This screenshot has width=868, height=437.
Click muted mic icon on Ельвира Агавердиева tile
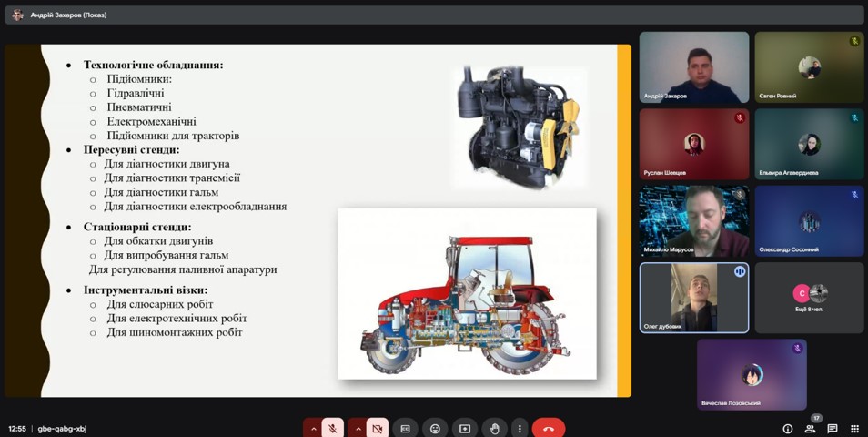pos(854,118)
